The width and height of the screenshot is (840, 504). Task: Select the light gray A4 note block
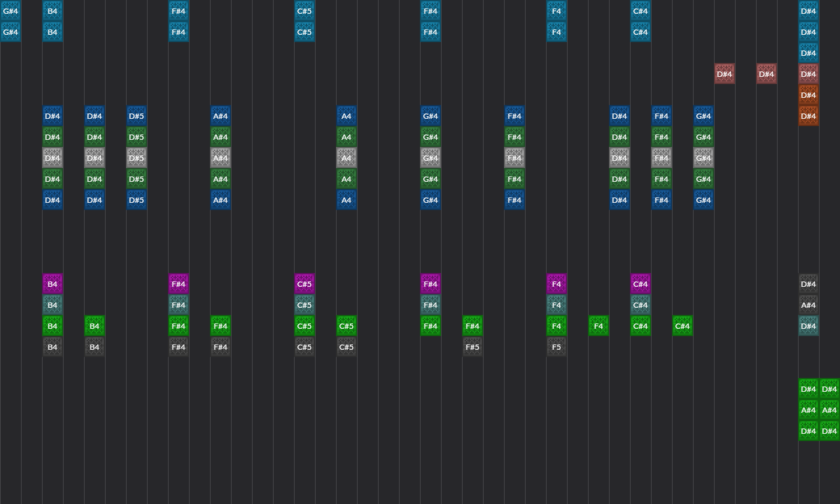346,158
